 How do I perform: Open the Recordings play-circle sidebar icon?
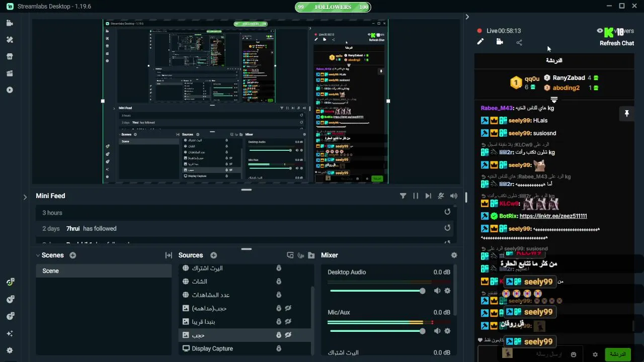pyautogui.click(x=10, y=90)
